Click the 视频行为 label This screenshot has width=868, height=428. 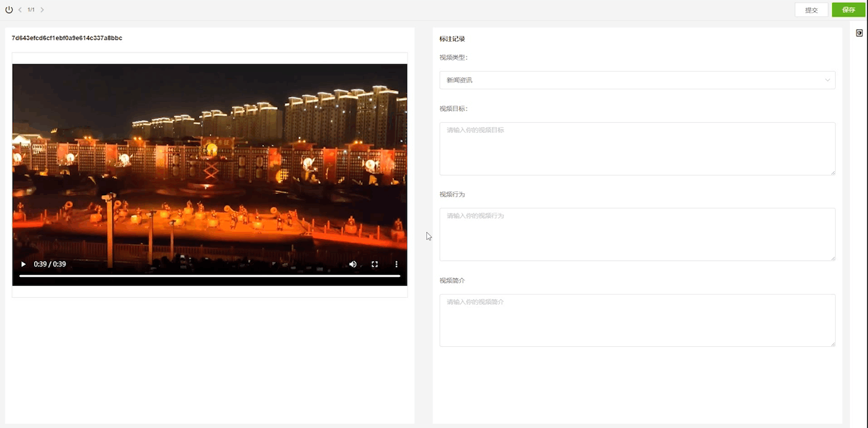pyautogui.click(x=452, y=194)
